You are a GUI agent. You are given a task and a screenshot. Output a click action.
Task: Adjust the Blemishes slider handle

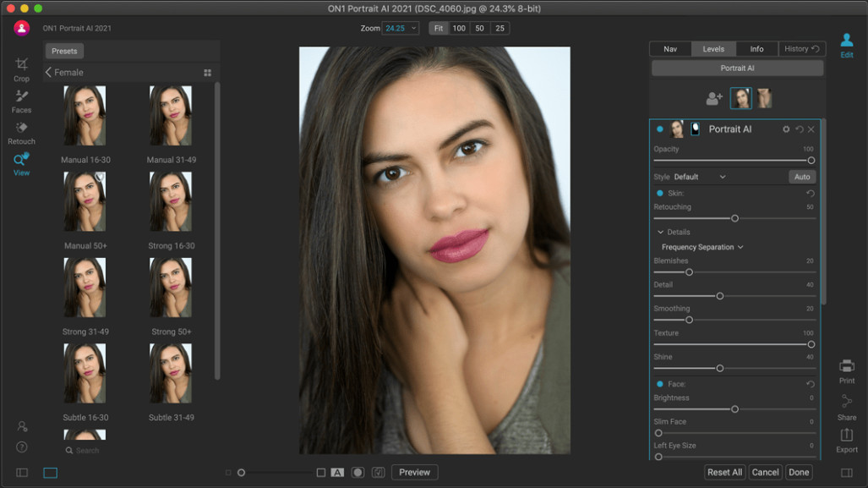pyautogui.click(x=689, y=272)
